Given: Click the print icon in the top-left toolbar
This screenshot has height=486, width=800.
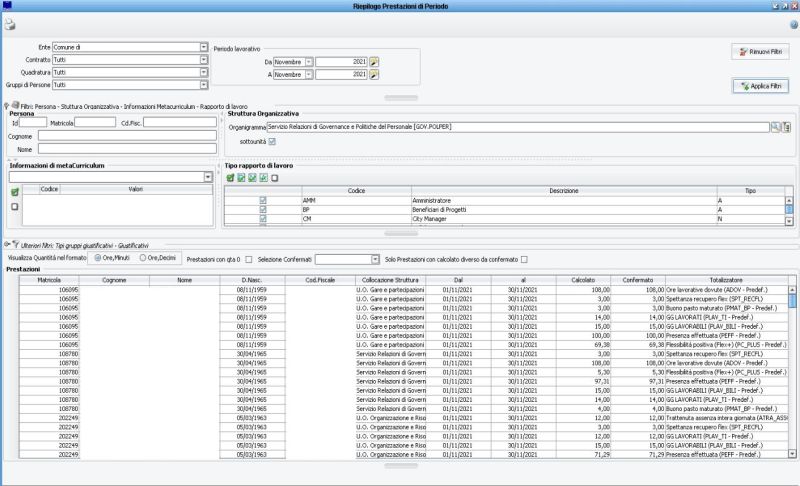Looking at the screenshot, I should [9, 24].
